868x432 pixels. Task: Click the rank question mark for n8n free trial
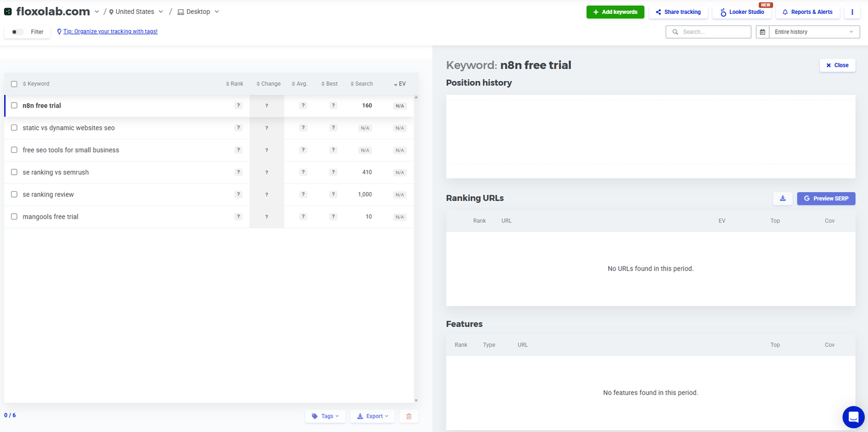[x=238, y=105]
